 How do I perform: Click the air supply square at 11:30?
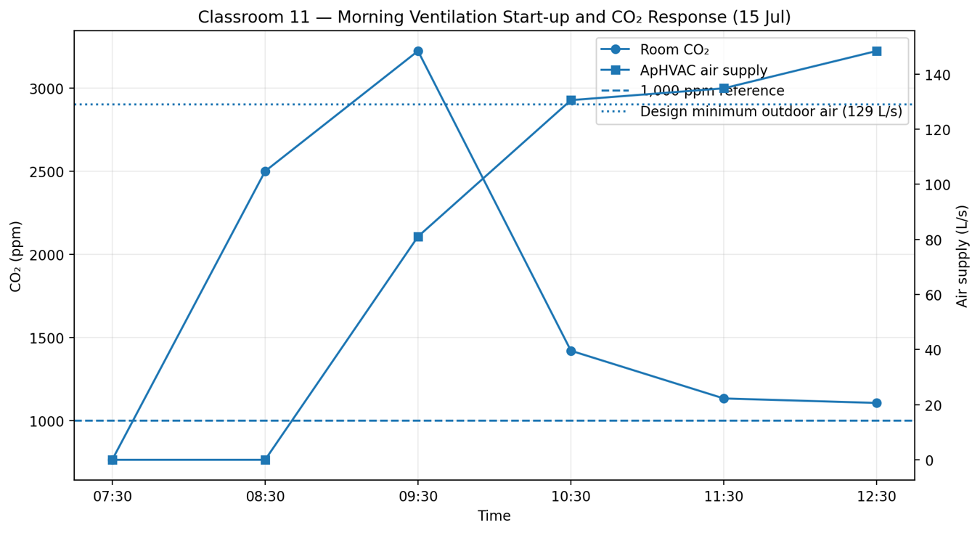[724, 89]
